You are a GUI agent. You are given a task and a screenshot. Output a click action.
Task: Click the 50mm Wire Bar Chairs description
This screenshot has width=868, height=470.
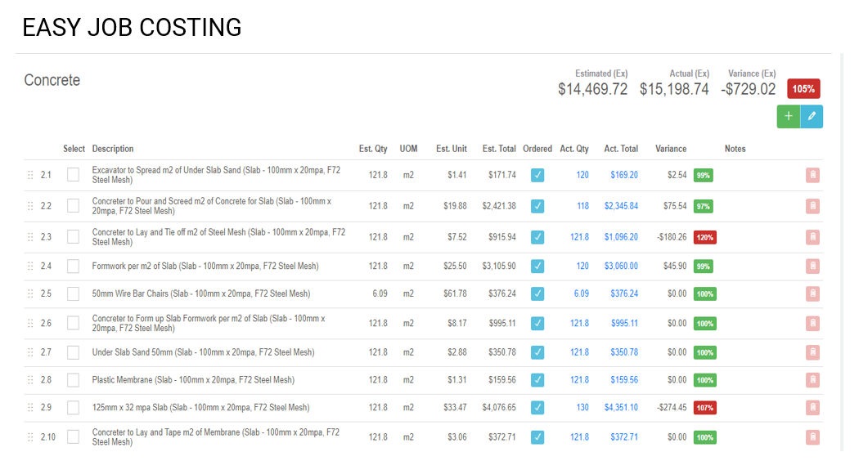pos(201,293)
